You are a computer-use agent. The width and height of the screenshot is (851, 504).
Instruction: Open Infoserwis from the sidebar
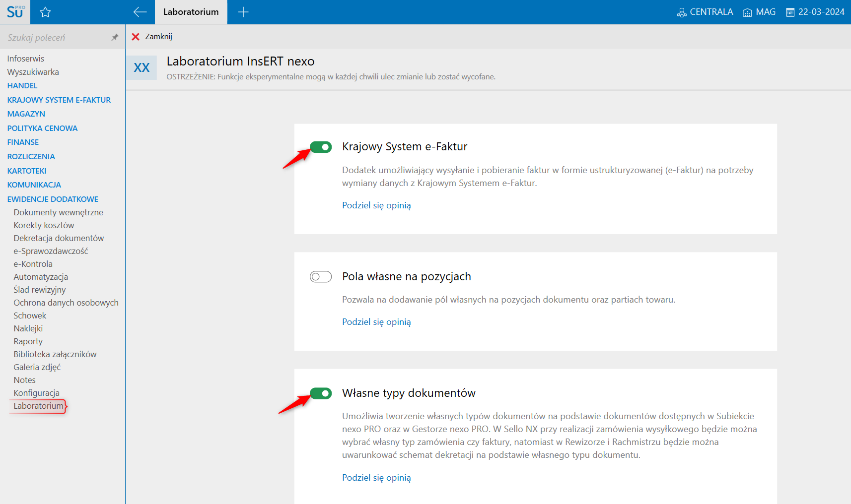(x=26, y=59)
